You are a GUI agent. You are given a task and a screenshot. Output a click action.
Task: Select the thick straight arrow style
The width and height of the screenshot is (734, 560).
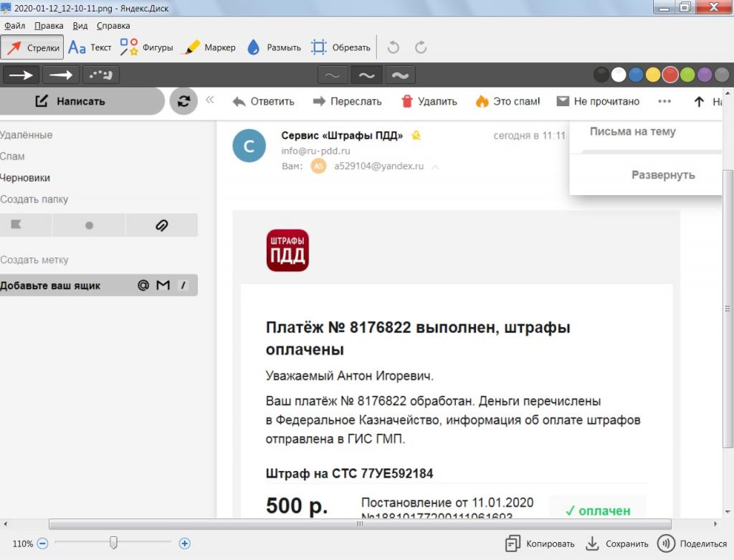click(21, 75)
